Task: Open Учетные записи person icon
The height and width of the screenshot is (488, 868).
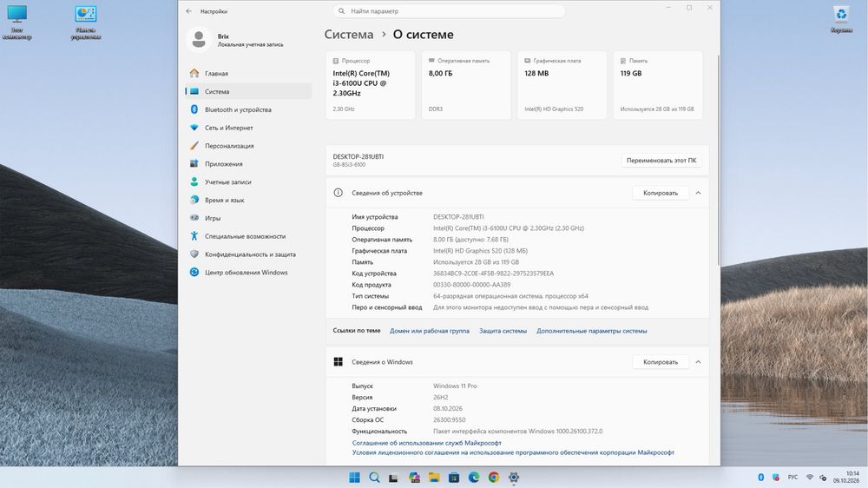Action: [x=194, y=181]
